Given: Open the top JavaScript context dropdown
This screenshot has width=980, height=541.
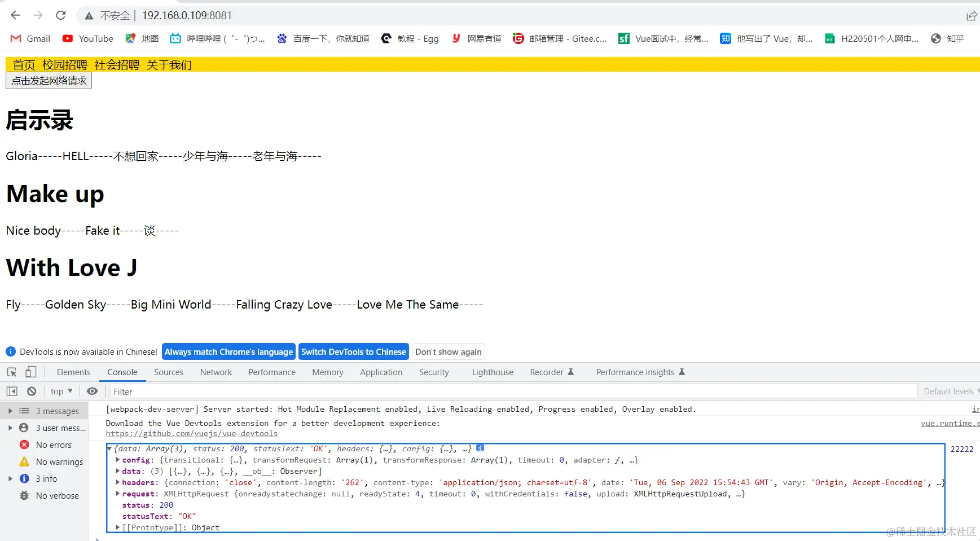Looking at the screenshot, I should tap(61, 392).
